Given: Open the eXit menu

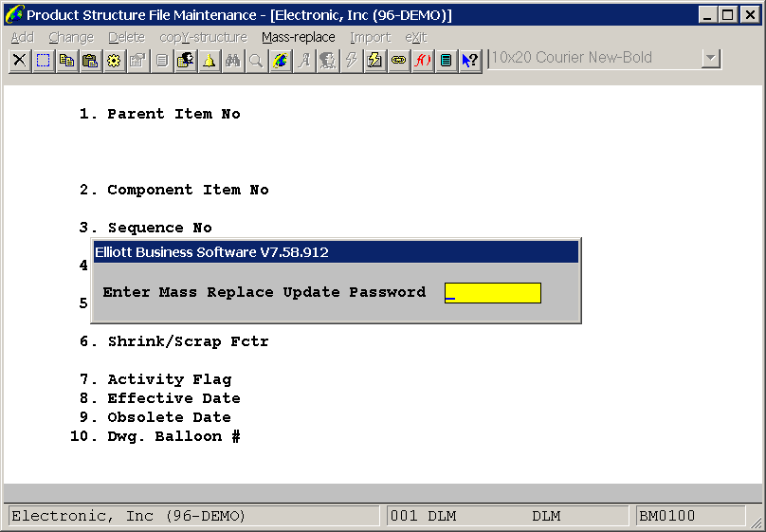Looking at the screenshot, I should pyautogui.click(x=416, y=37).
